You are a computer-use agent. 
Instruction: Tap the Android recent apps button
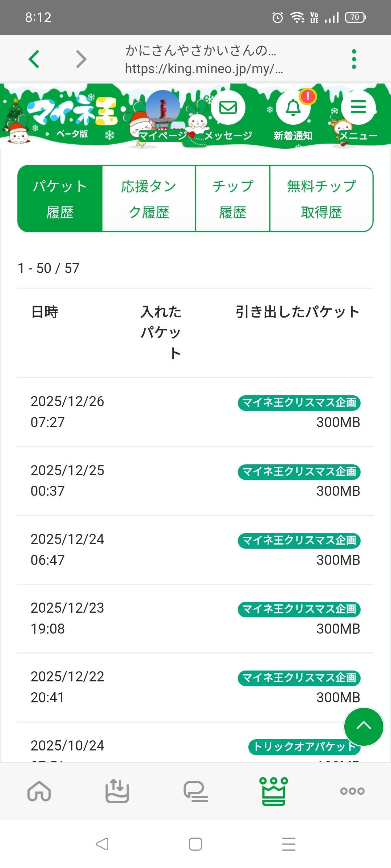tap(289, 844)
